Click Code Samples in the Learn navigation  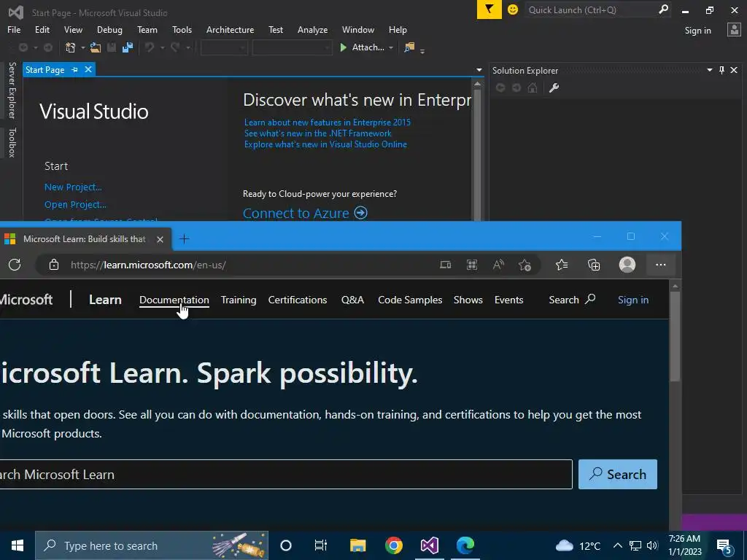point(410,300)
